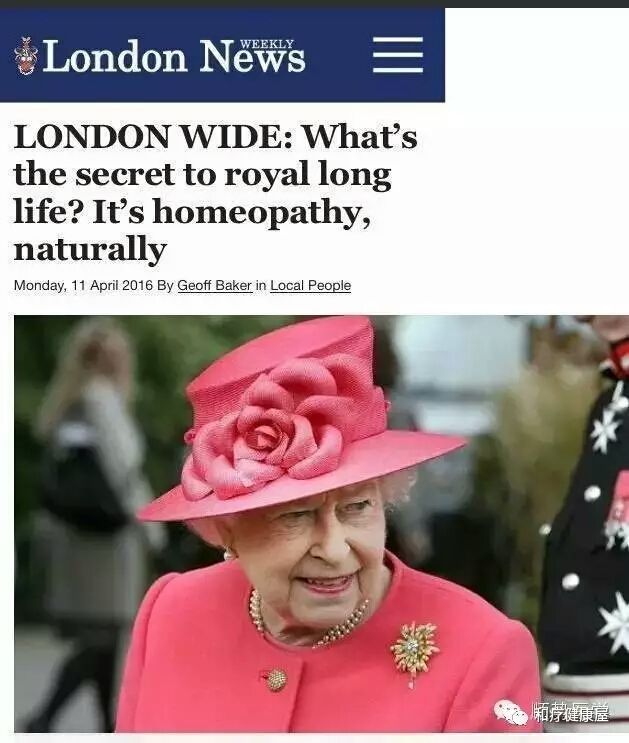Image resolution: width=629 pixels, height=743 pixels.
Task: Open author page for Geoff Baker
Action: pos(215,286)
